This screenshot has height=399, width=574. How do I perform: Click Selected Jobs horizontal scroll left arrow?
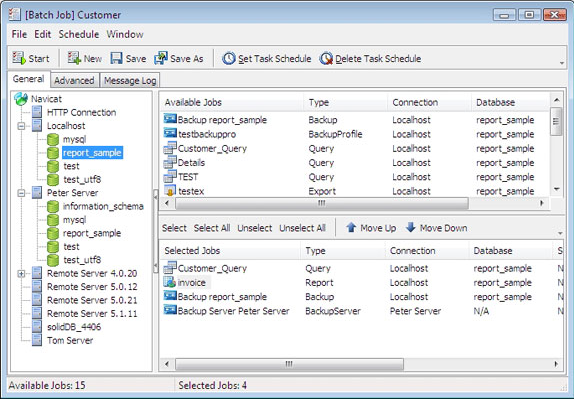167,364
